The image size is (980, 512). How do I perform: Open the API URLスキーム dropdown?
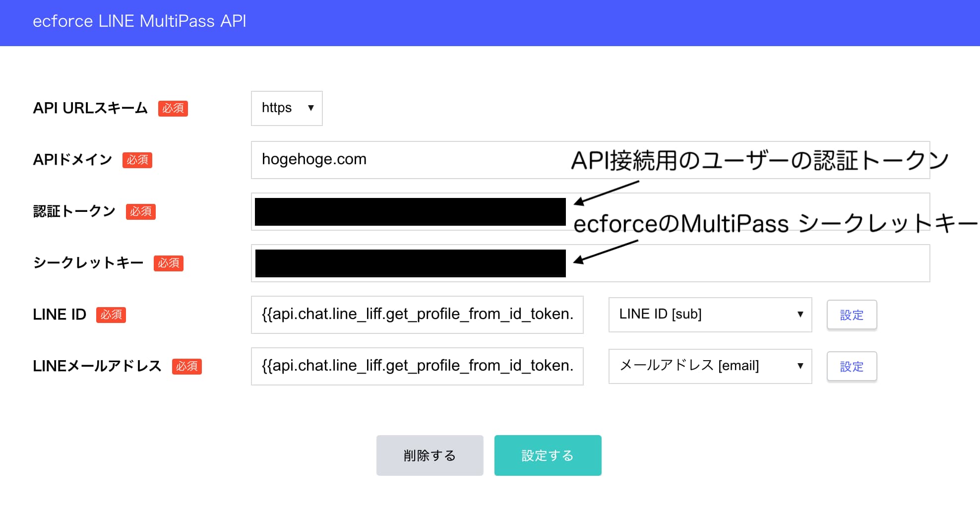pos(286,108)
